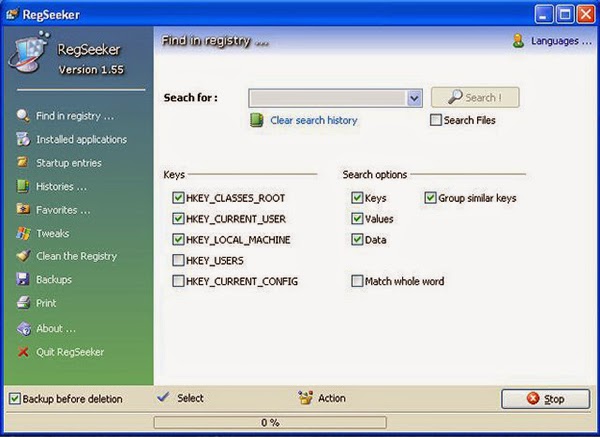Viewport: 600px width, 437px height.
Task: Click the Search ! button
Action: (x=475, y=97)
